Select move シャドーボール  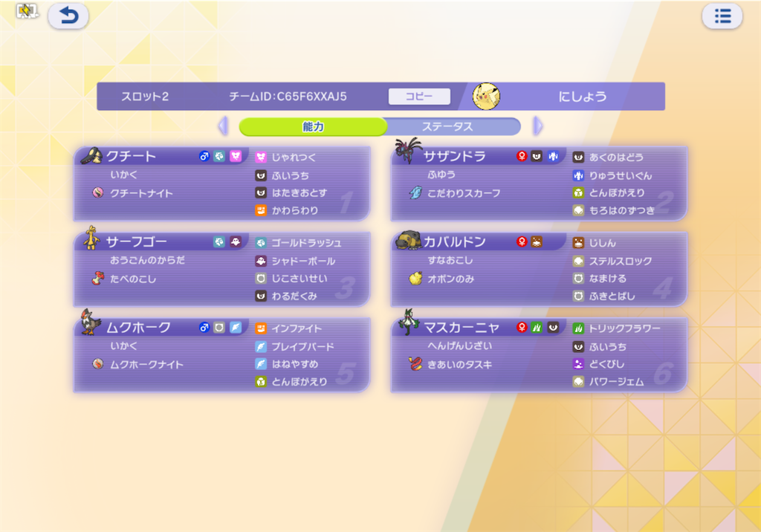coord(303,261)
